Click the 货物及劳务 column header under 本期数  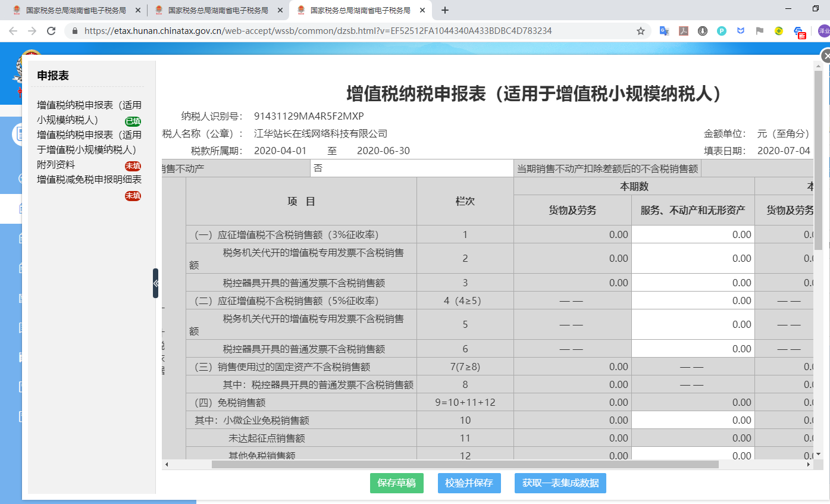(x=572, y=210)
